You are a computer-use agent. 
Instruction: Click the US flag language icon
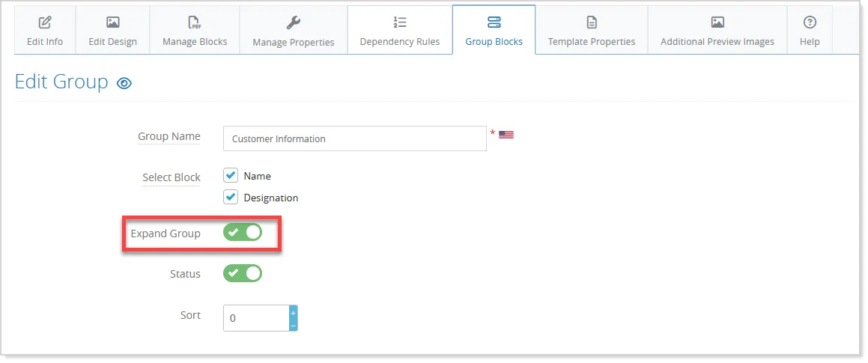tap(506, 135)
